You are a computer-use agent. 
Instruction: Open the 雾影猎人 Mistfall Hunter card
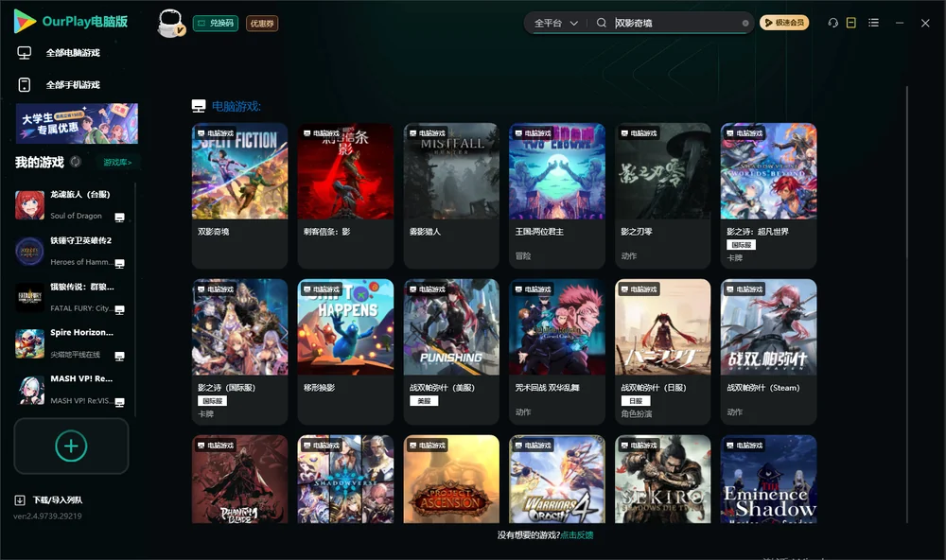[451, 196]
